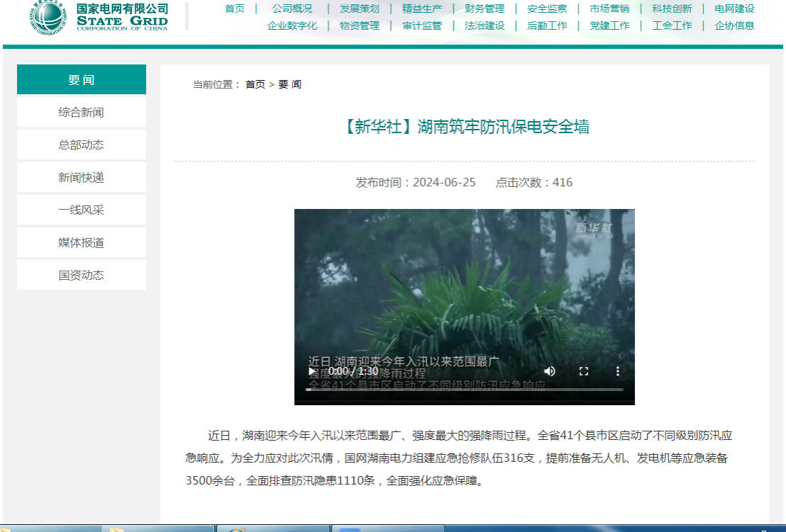The width and height of the screenshot is (786, 532).
Task: Go to 一线风采 in the sidebar
Action: (82, 210)
